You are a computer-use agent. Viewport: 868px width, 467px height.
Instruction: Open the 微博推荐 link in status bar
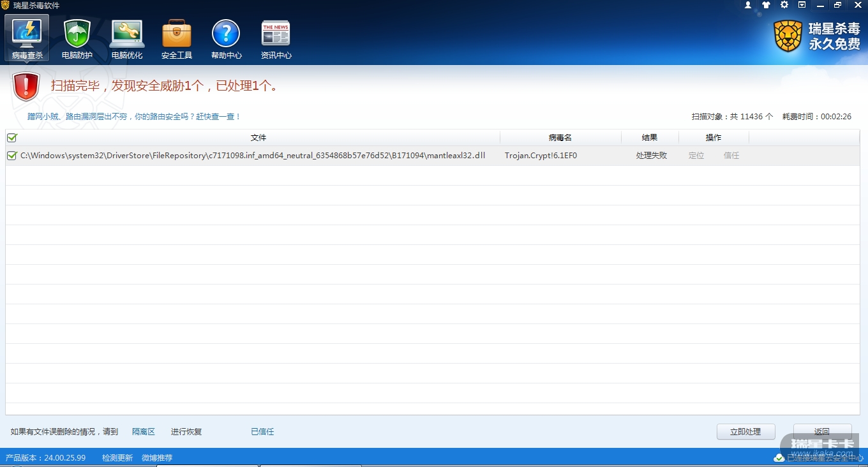point(157,458)
